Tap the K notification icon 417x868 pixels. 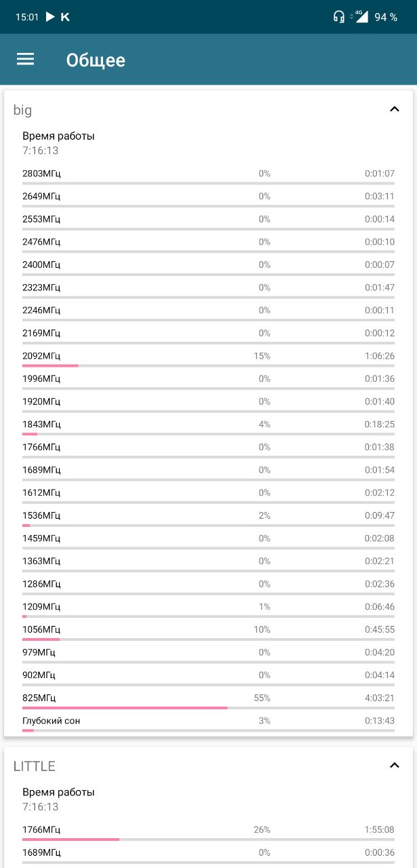(65, 17)
